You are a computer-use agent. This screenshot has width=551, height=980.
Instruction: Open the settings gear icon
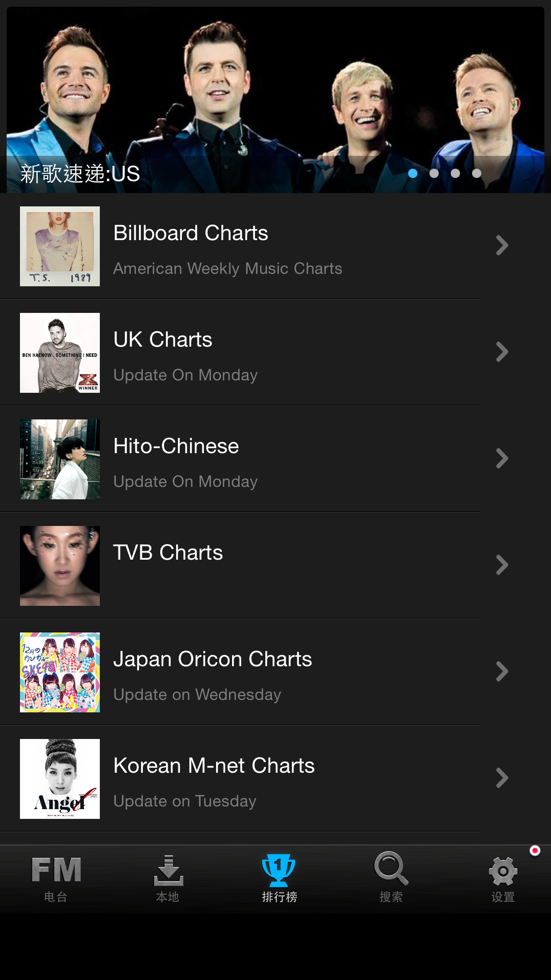(503, 872)
